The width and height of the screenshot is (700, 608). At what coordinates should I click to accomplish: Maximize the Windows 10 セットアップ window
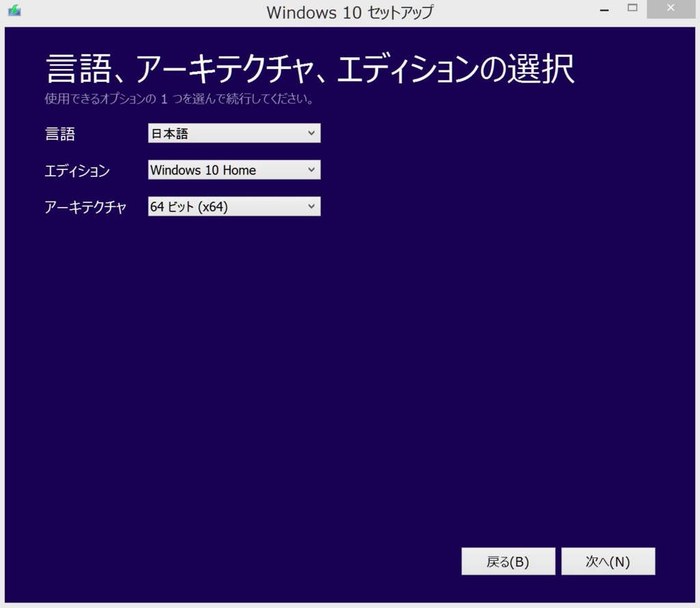point(632,8)
